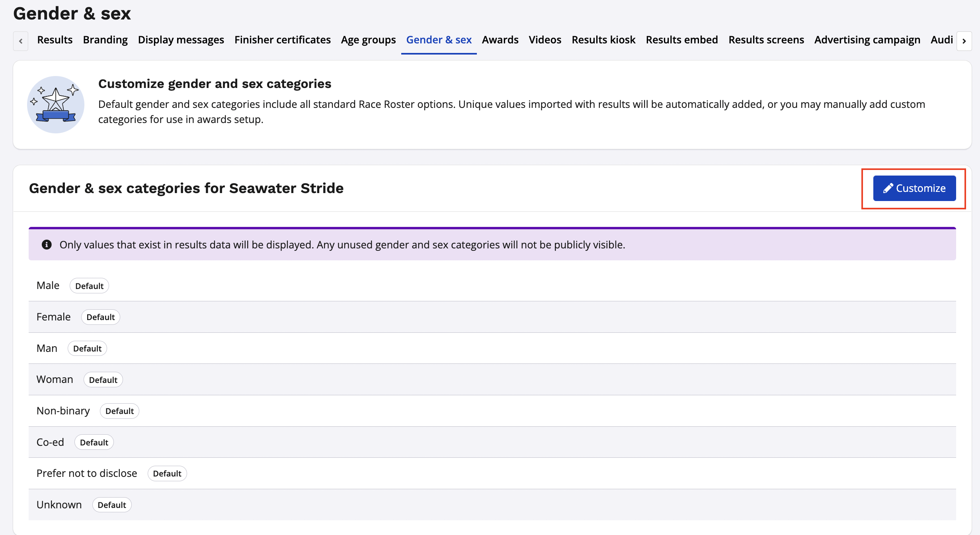This screenshot has height=535, width=980.
Task: Switch to the Videos tab
Action: click(x=545, y=40)
